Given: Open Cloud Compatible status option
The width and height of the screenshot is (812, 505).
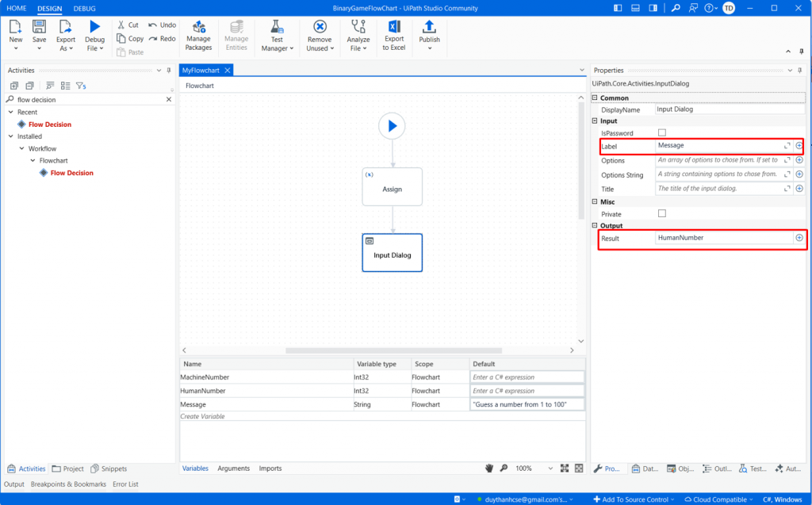Looking at the screenshot, I should coord(718,499).
